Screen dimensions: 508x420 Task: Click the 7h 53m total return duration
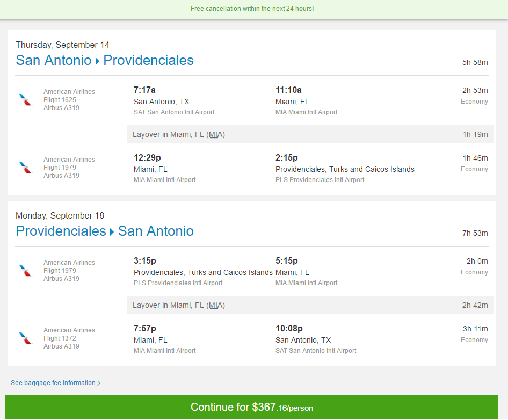475,233
